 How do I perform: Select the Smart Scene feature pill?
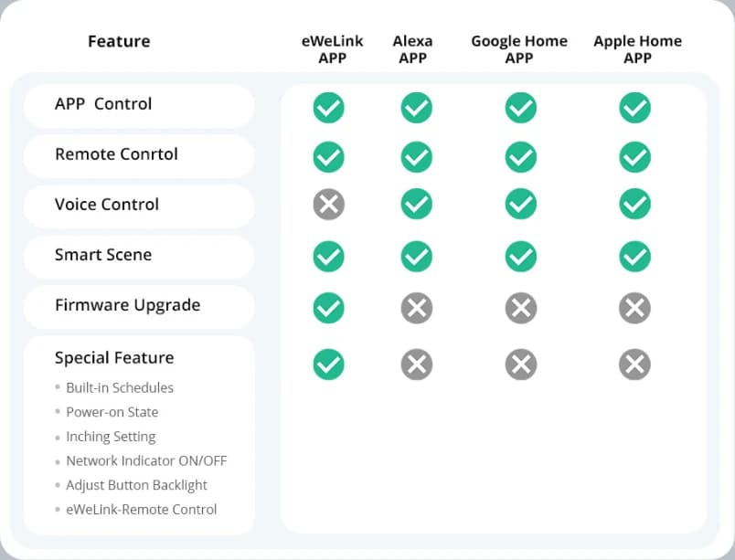[139, 256]
